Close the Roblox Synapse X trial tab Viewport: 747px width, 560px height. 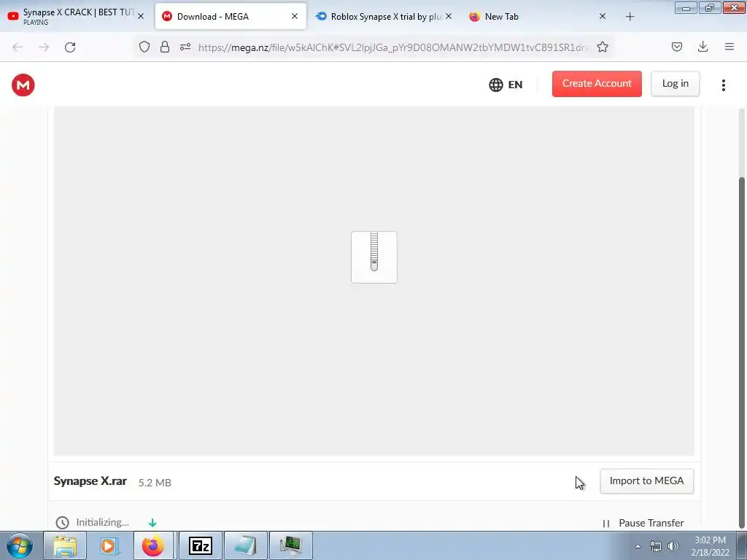coord(449,16)
